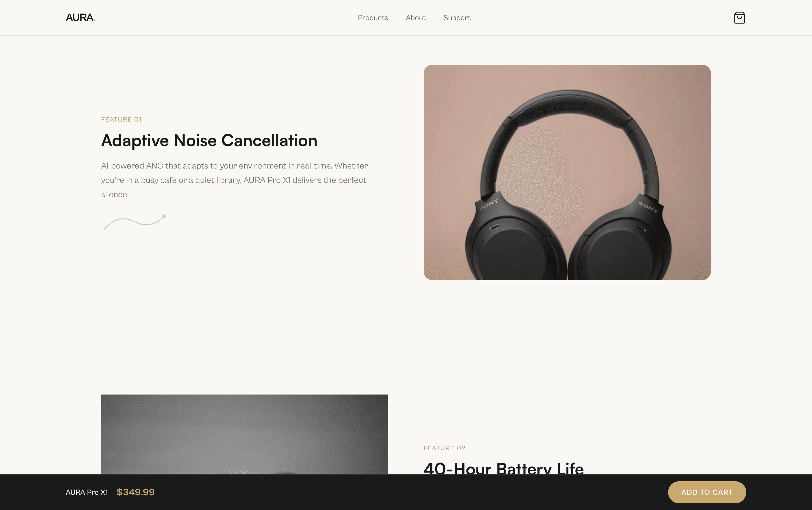Click the black headphones product image
The image size is (812, 510).
pyautogui.click(x=567, y=172)
